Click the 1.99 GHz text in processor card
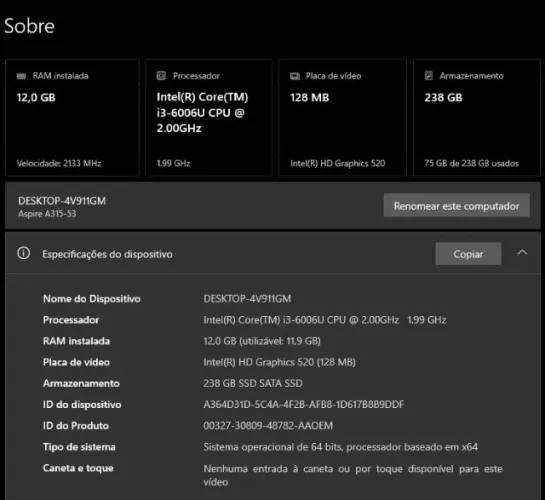 pos(173,163)
